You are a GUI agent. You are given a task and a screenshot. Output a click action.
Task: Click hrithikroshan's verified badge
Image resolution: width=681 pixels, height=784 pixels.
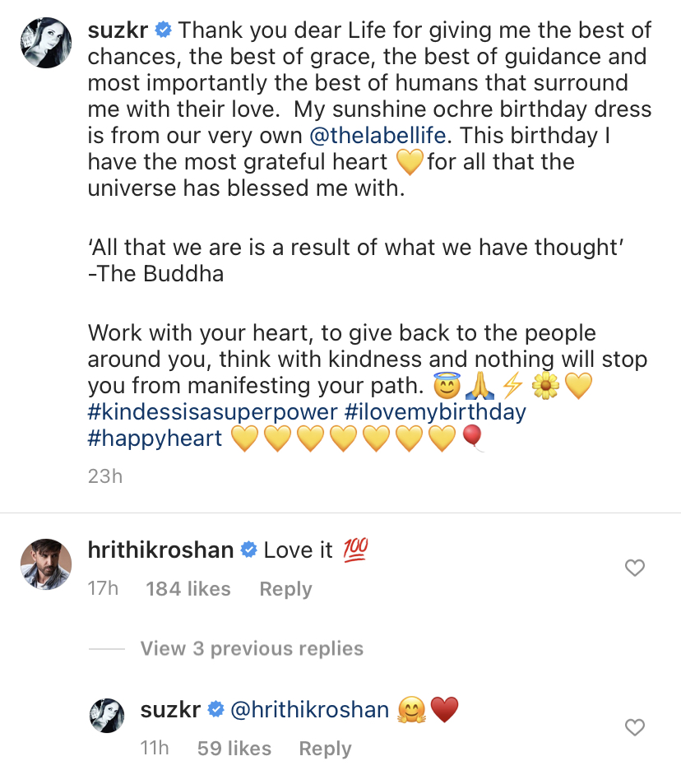point(248,550)
